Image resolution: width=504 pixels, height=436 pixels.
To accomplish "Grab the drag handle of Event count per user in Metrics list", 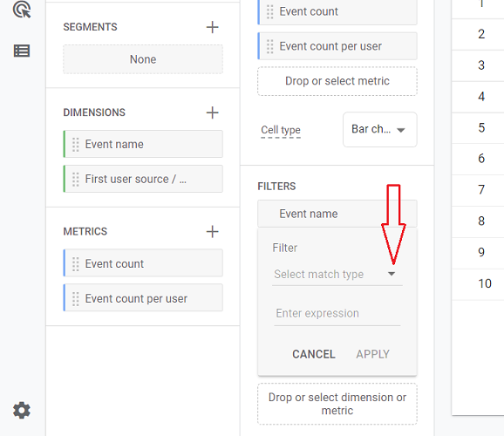I will point(76,299).
